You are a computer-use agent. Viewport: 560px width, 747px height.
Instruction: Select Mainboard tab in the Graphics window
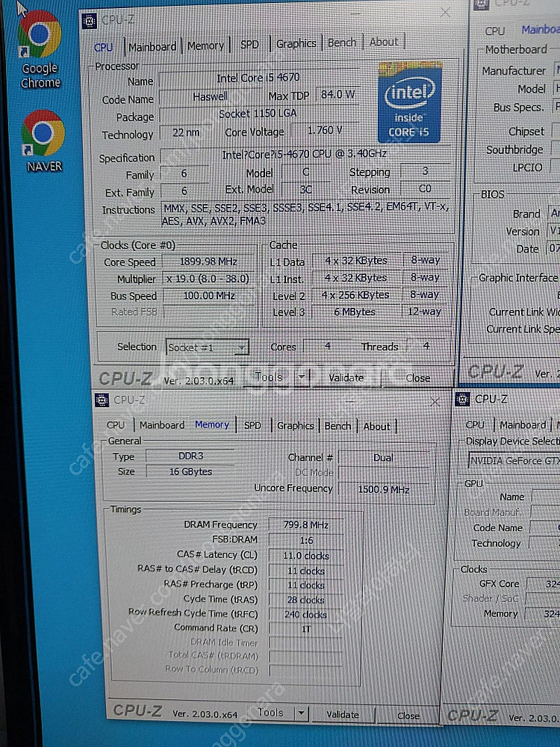(523, 424)
